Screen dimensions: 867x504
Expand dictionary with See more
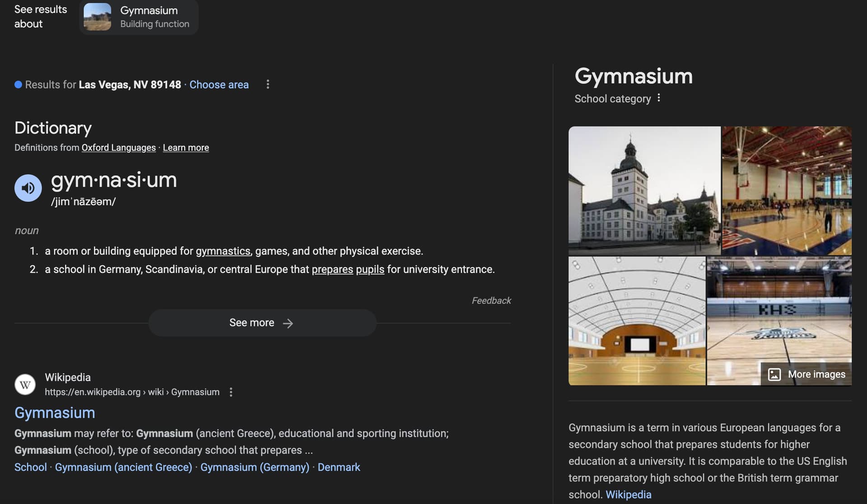(x=262, y=323)
